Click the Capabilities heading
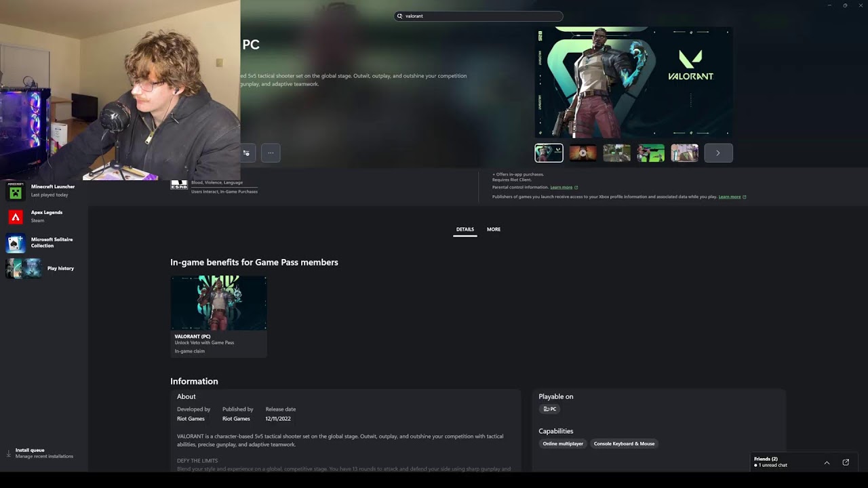The width and height of the screenshot is (868, 488). pyautogui.click(x=556, y=431)
